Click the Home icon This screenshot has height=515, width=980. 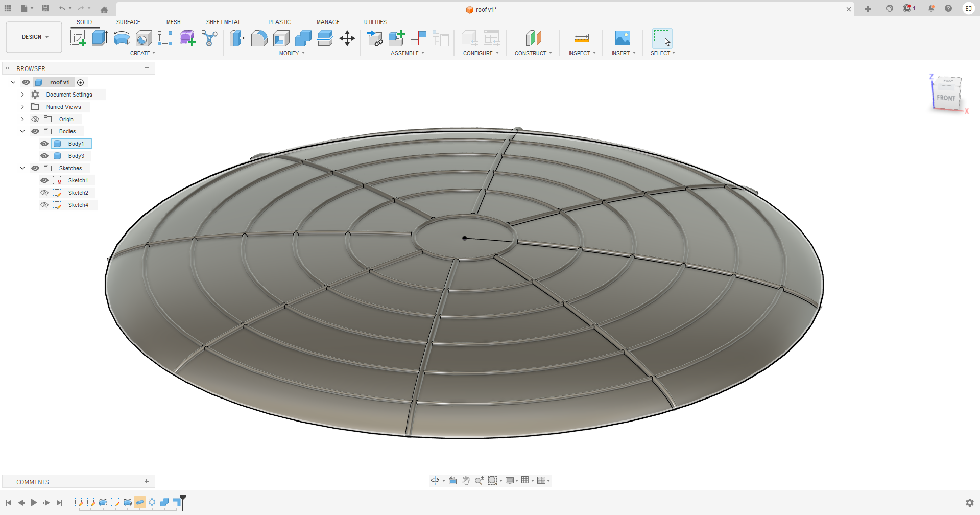coord(104,9)
